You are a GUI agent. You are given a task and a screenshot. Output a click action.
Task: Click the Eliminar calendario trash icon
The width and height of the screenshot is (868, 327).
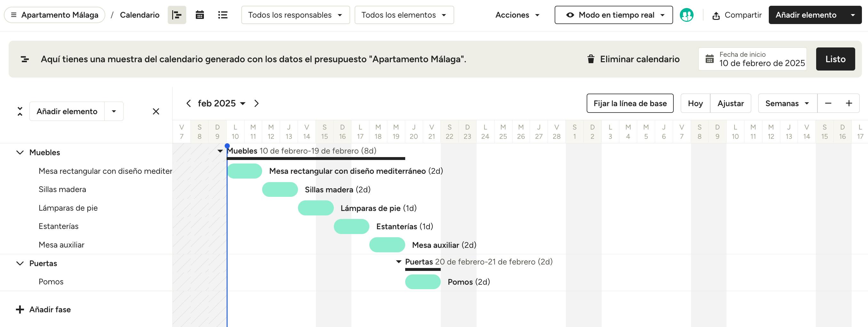point(591,59)
